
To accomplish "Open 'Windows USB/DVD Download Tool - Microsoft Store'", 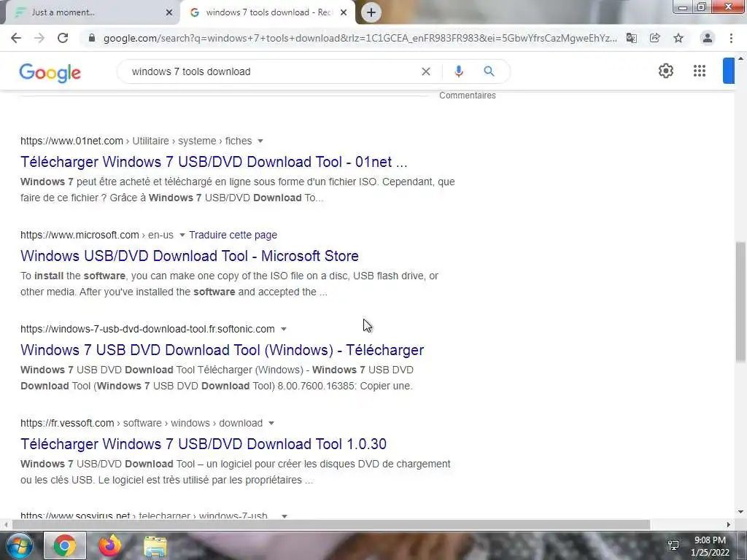I will coord(190,256).
